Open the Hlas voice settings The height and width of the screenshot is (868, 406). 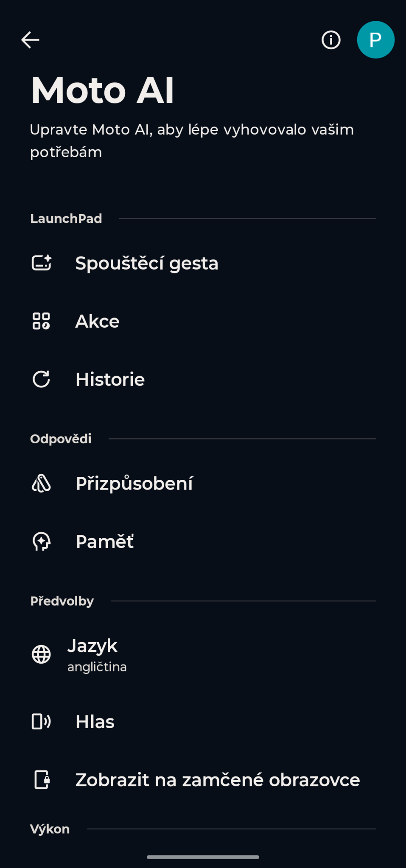[95, 722]
